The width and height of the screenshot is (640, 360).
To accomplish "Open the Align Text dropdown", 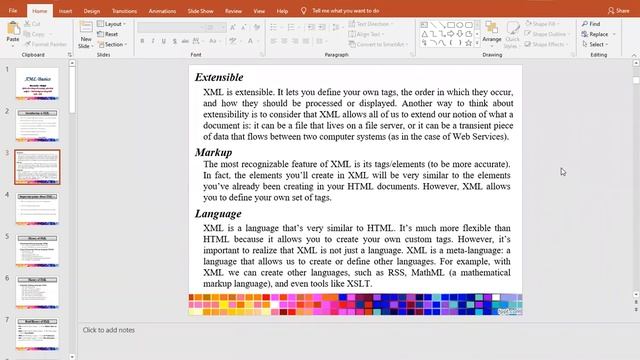I will point(366,34).
